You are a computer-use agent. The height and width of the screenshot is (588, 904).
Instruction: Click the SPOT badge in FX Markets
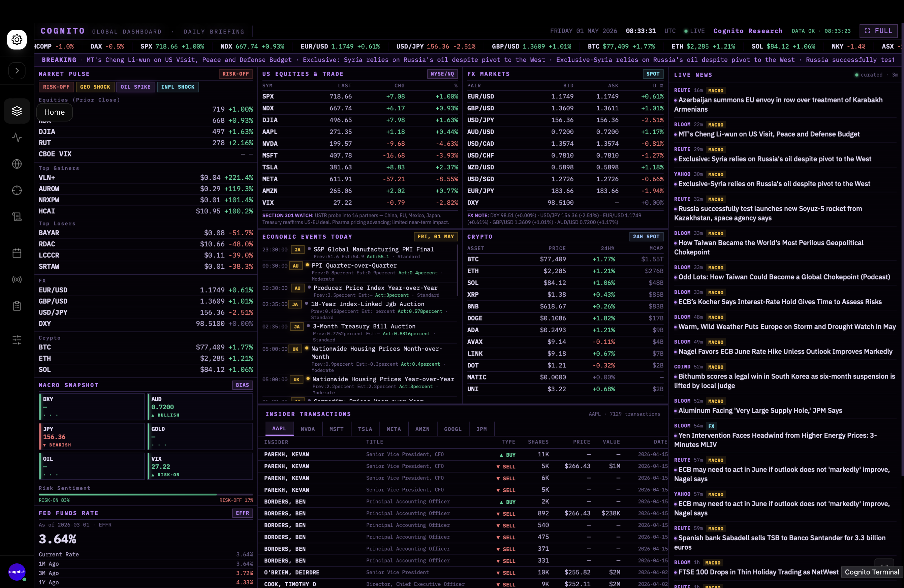pos(653,74)
